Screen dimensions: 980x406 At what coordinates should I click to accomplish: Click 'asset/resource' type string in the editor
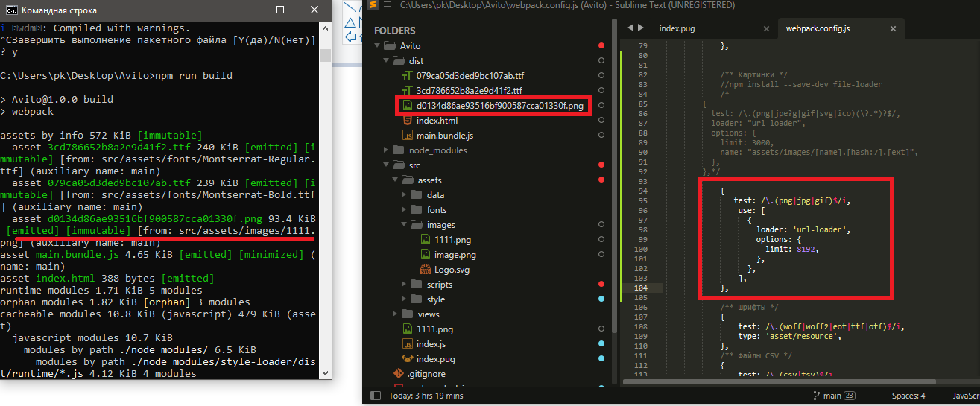click(801, 336)
